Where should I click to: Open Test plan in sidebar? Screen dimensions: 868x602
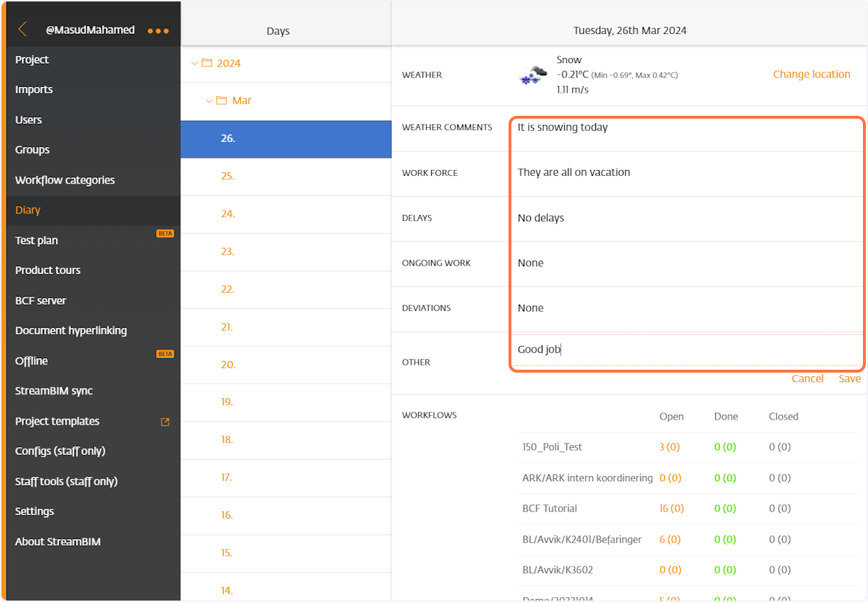point(93,240)
